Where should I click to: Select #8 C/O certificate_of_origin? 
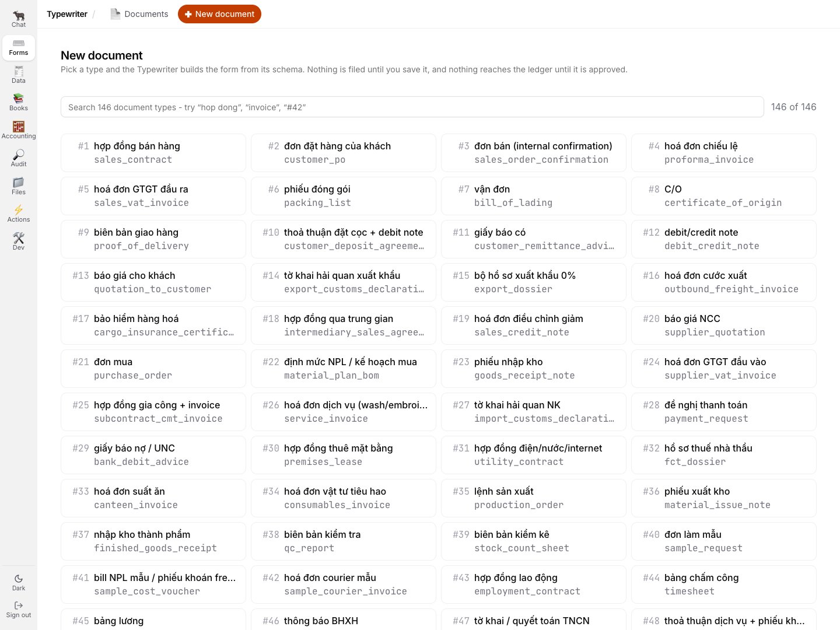(x=724, y=196)
